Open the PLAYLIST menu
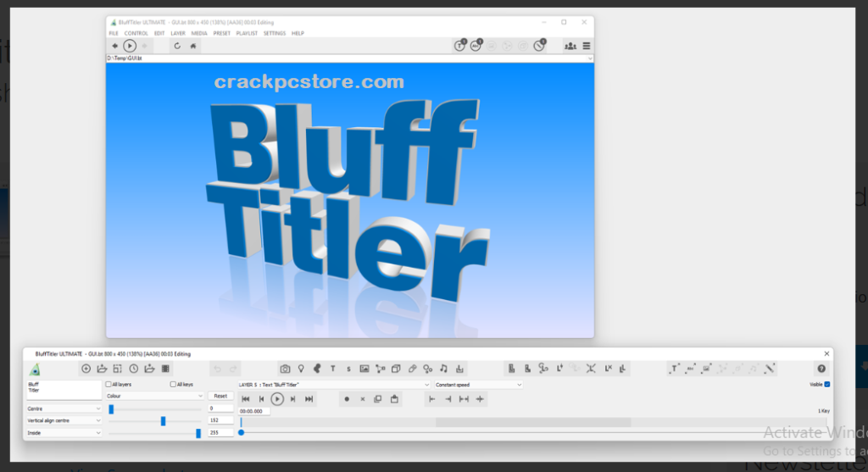The image size is (868, 472). click(x=247, y=33)
